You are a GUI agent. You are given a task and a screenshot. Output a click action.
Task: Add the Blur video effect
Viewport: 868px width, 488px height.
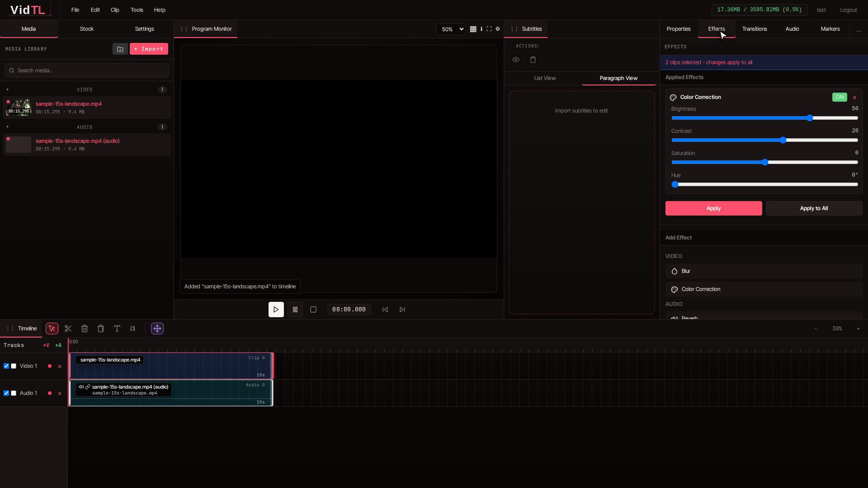click(x=764, y=271)
